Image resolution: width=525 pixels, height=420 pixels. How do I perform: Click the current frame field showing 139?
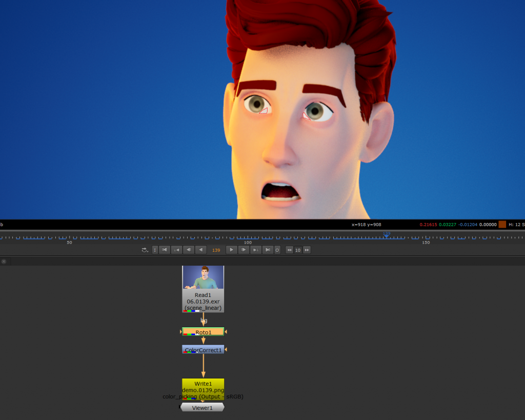tap(216, 250)
